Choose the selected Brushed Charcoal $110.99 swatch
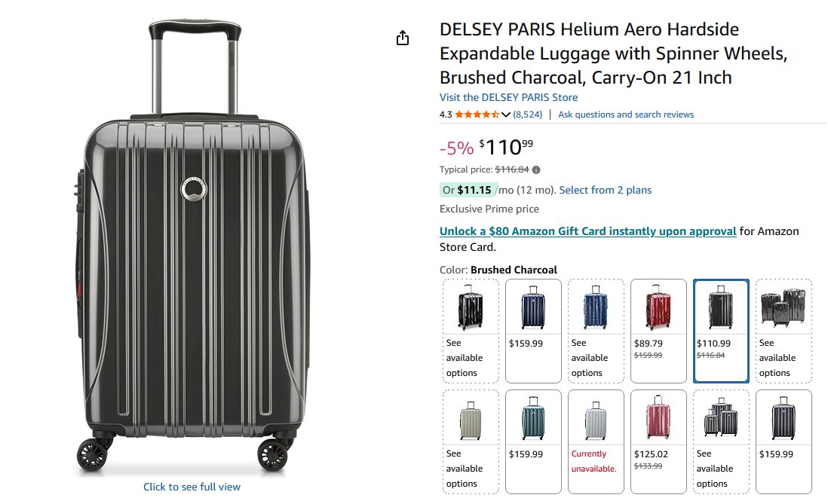The width and height of the screenshot is (828, 504). click(x=721, y=331)
